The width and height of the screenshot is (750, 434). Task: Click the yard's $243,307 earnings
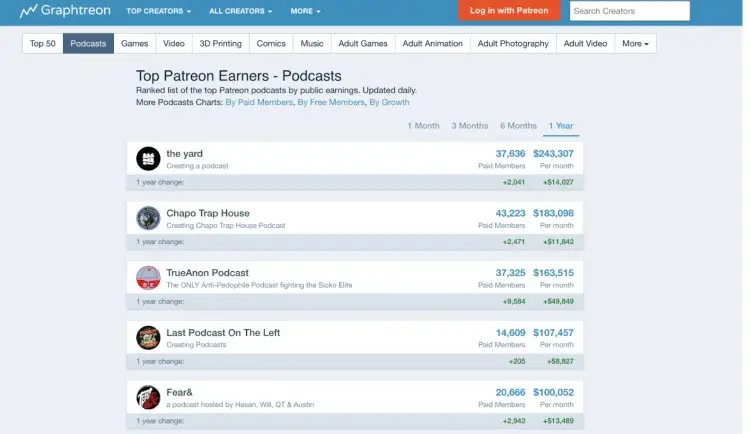553,154
